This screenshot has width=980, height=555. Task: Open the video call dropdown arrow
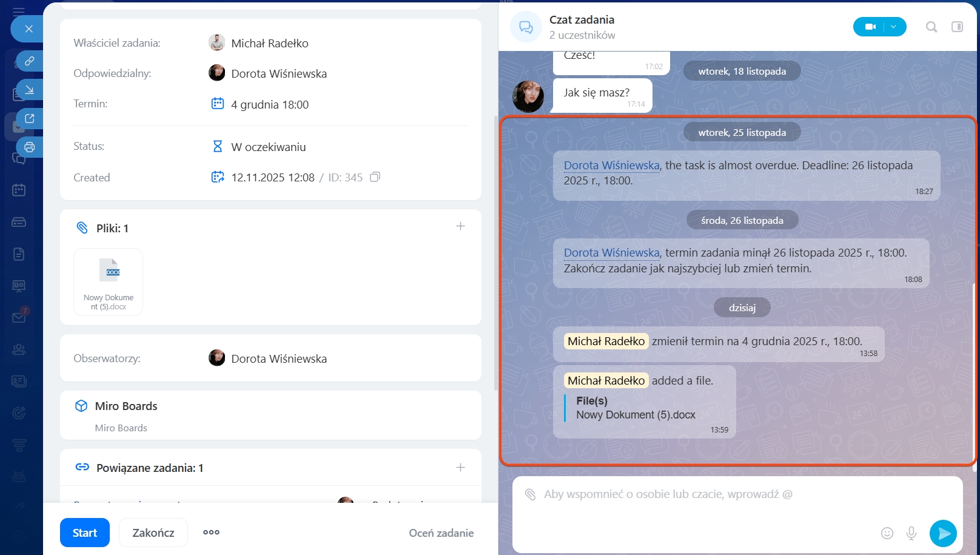[893, 27]
